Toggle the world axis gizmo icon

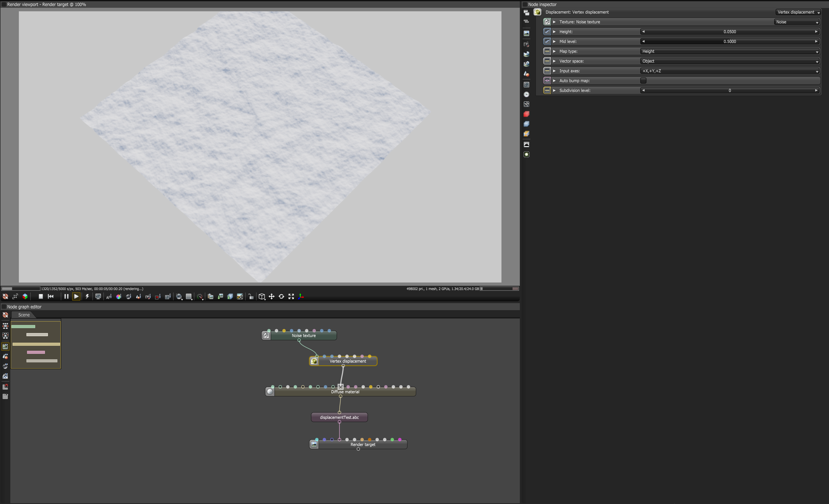point(301,297)
